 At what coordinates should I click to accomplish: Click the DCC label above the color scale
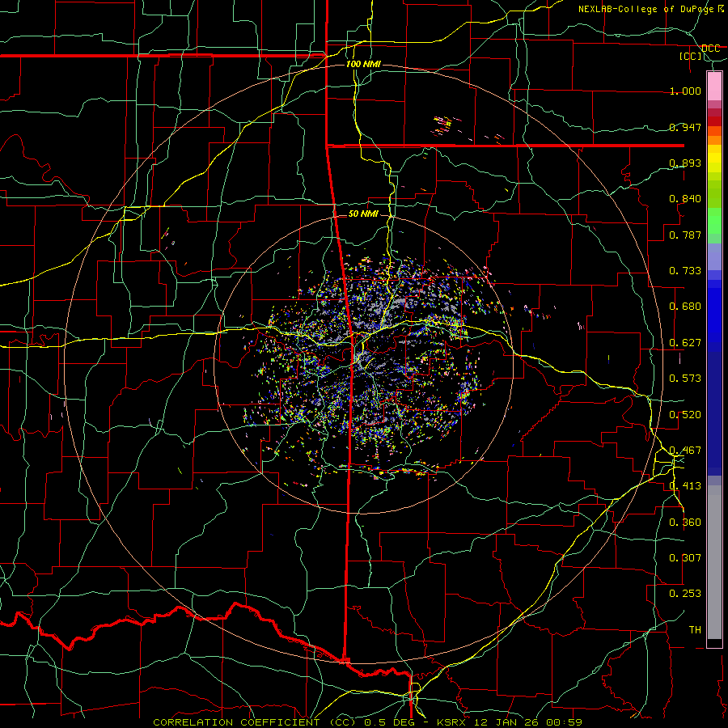710,49
